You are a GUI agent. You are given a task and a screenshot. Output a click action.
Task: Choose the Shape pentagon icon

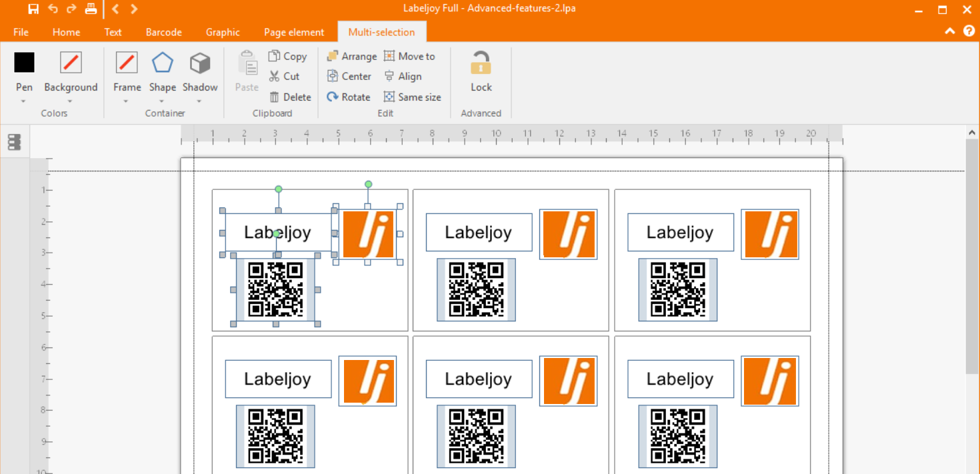[x=162, y=63]
